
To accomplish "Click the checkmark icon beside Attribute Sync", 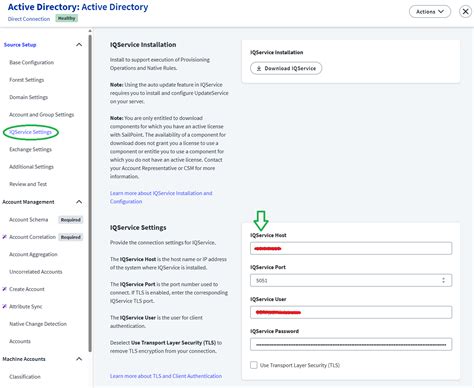I will tap(5, 306).
